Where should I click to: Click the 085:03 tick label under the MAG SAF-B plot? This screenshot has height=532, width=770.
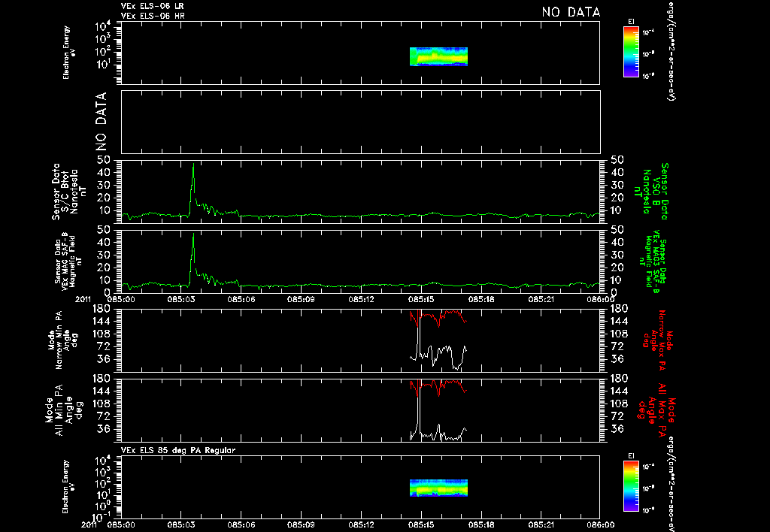[x=181, y=299]
